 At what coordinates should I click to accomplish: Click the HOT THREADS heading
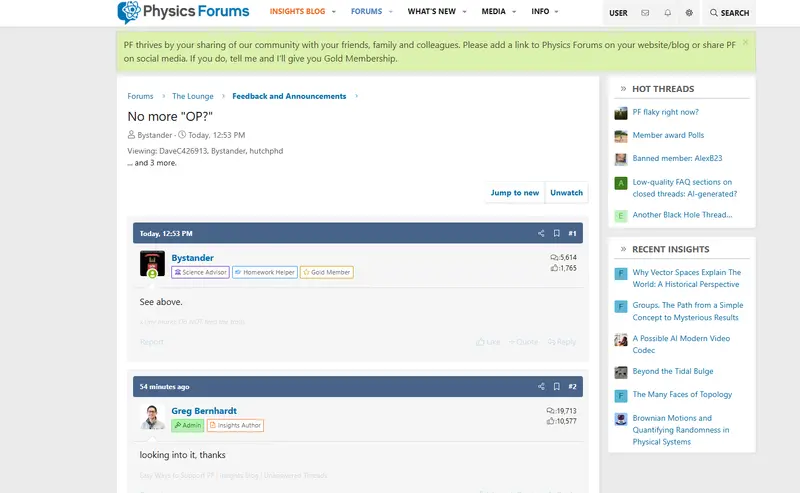coord(663,89)
